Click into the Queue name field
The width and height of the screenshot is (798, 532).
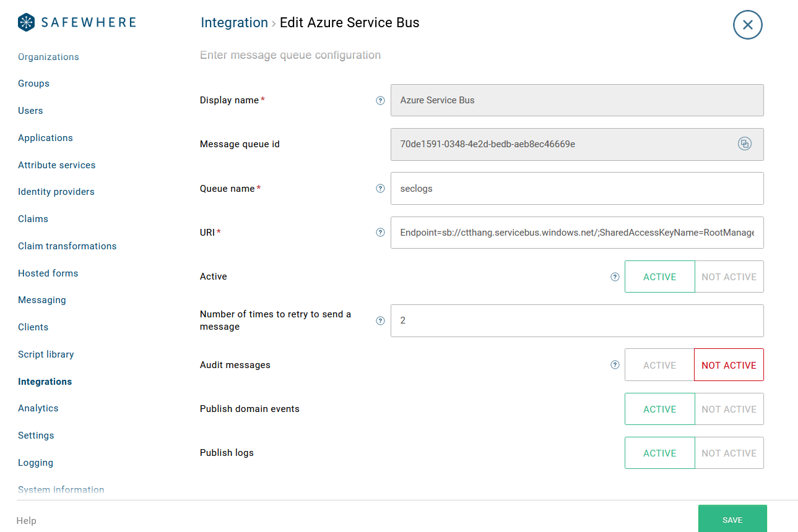pyautogui.click(x=576, y=189)
